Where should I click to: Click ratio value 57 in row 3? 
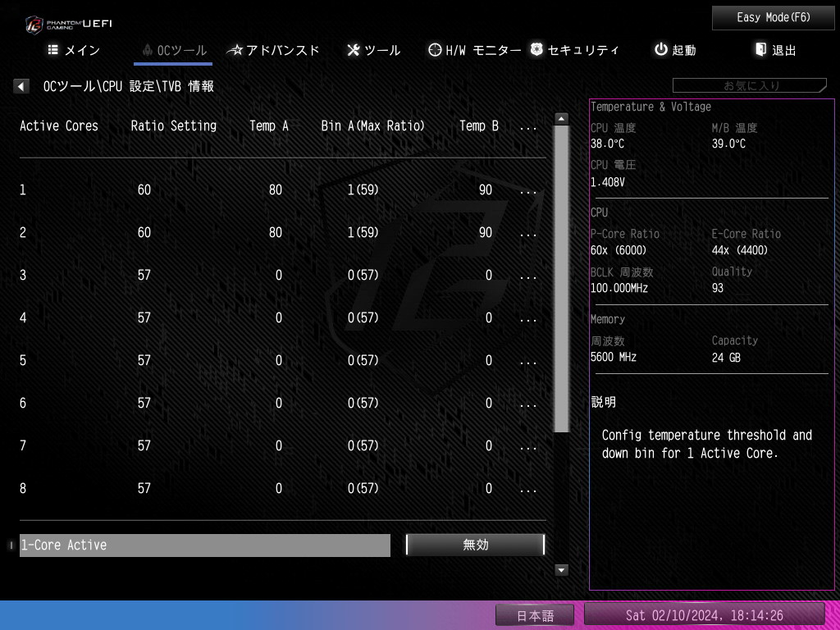(x=144, y=275)
